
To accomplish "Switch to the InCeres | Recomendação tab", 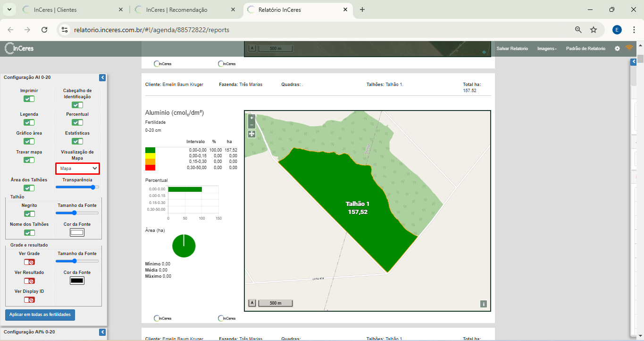I will tap(176, 9).
